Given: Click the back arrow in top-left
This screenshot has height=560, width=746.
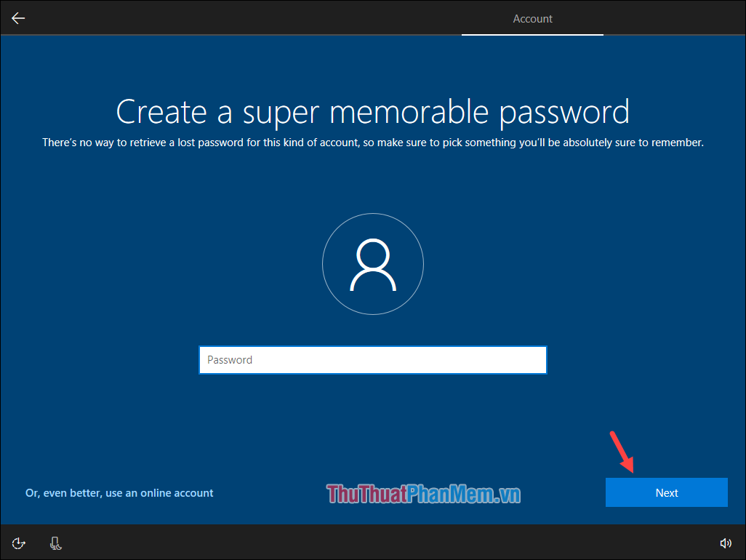Looking at the screenshot, I should tap(17, 17).
